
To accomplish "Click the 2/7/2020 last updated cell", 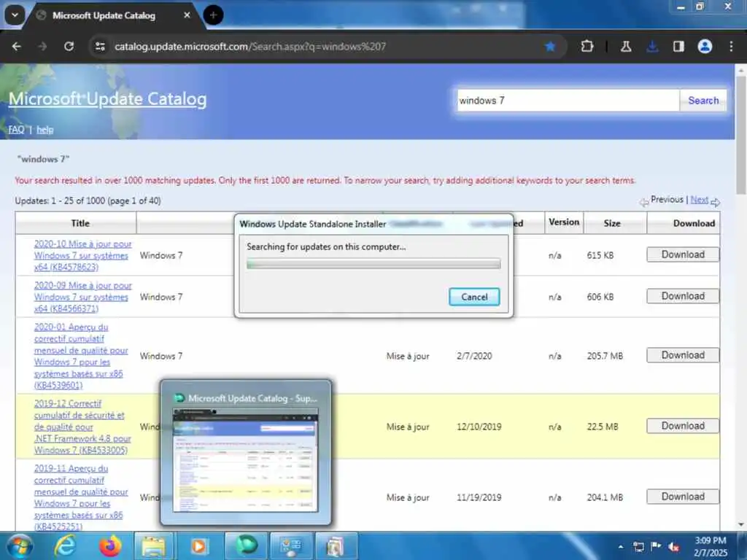I will coord(474,356).
